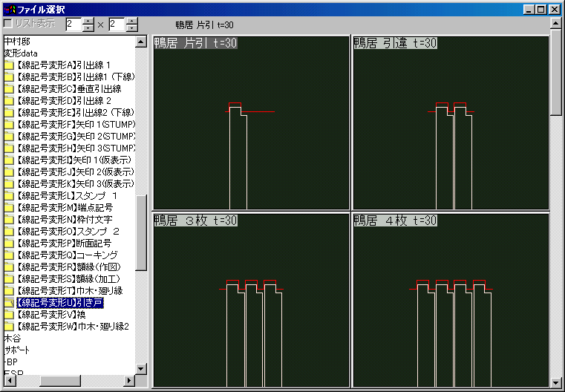565x392 pixels.
Task: Maximize the ファイル選択 window
Action: [540, 10]
